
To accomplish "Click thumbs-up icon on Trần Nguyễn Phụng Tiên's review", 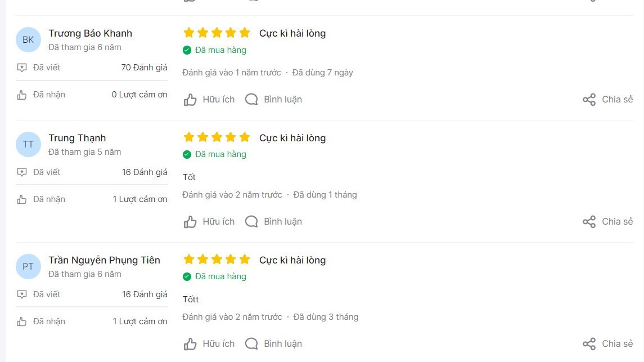I will point(190,344).
